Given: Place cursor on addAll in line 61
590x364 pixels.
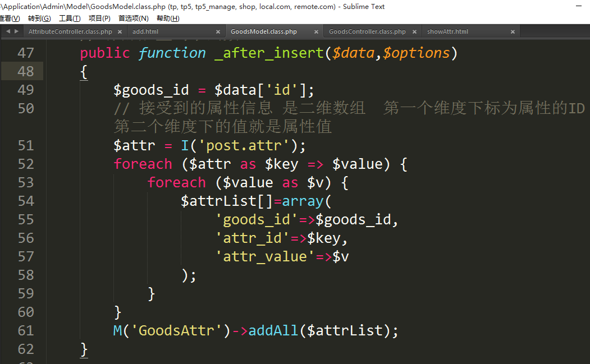Looking at the screenshot, I should 273,330.
